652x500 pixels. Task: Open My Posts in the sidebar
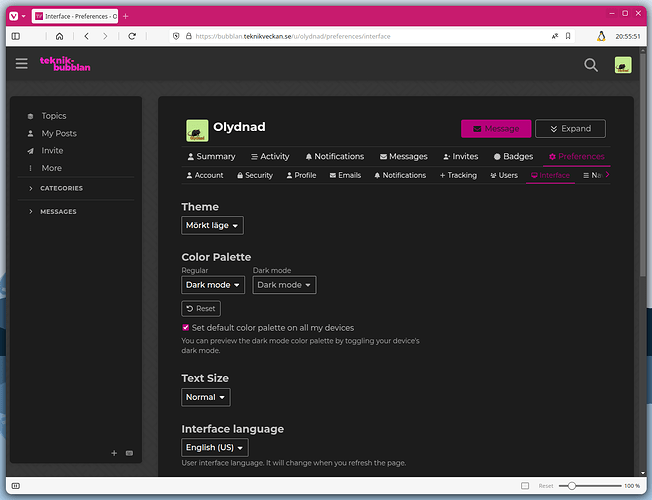59,133
